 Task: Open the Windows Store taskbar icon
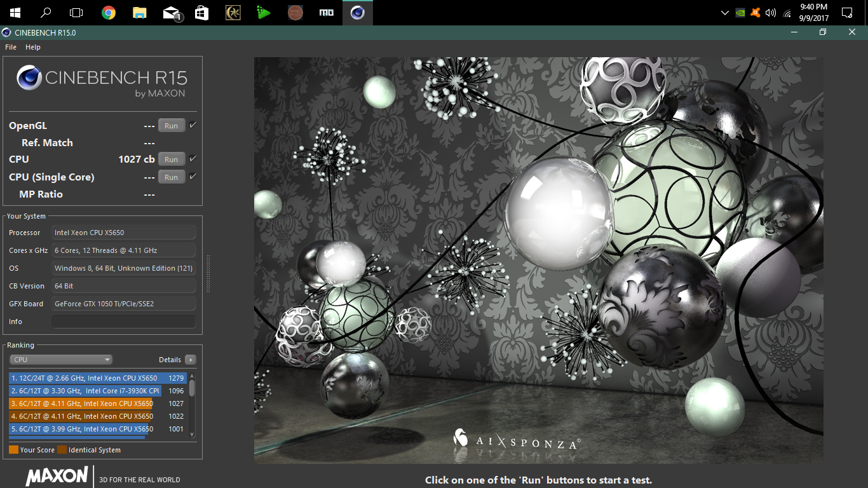click(x=202, y=13)
